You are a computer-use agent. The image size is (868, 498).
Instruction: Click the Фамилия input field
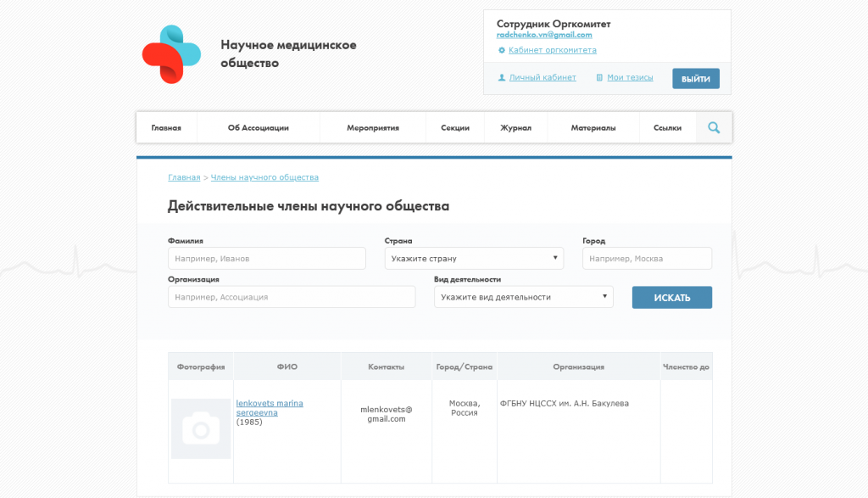pyautogui.click(x=267, y=259)
